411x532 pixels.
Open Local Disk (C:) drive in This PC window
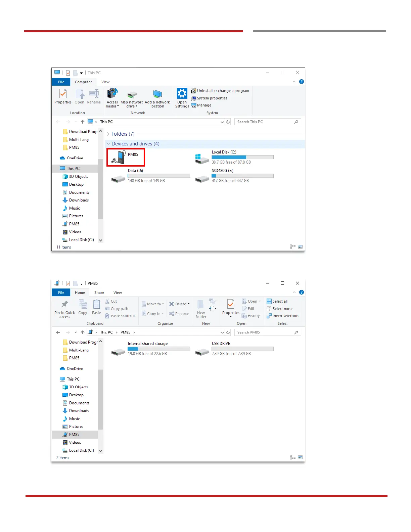234,157
